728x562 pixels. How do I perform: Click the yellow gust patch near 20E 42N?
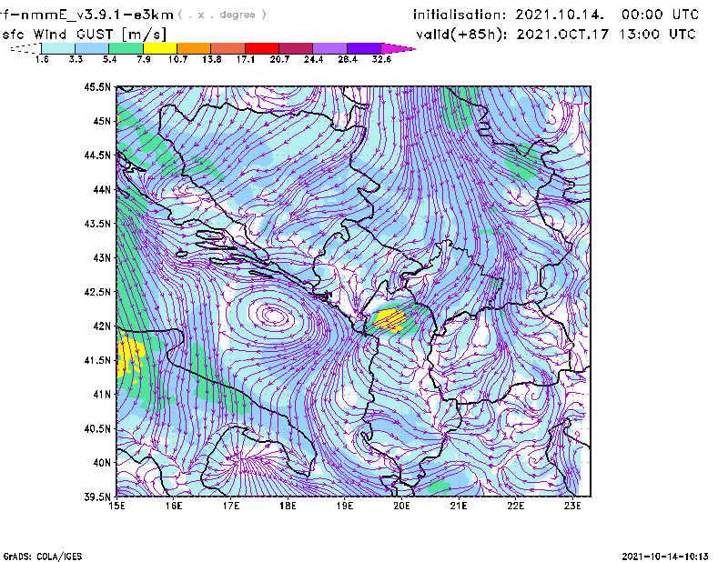[390, 320]
